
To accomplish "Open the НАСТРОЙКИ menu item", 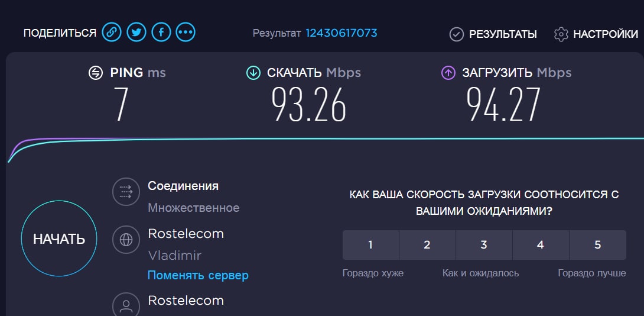I will pyautogui.click(x=596, y=34).
